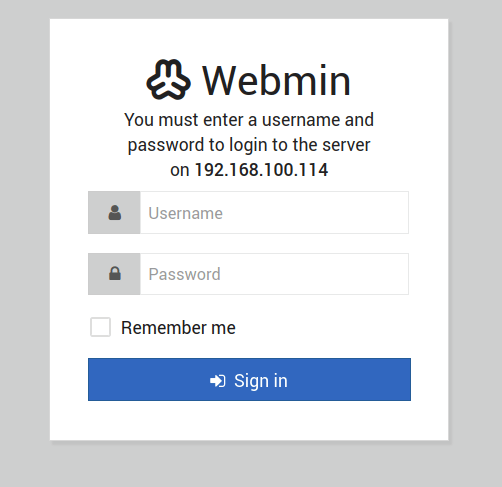Click the arrow icon in Sign in button
Viewport: 502px width, 487px height.
click(x=218, y=381)
